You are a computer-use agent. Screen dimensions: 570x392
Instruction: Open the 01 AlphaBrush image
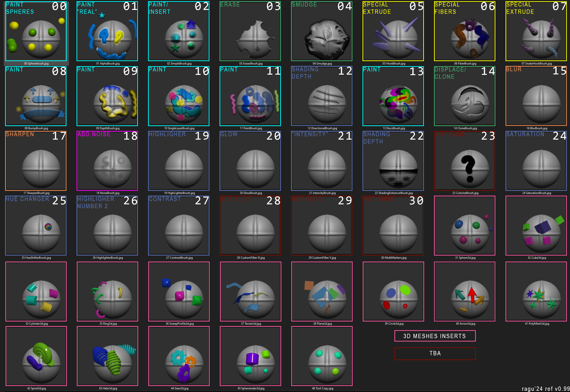(x=107, y=31)
